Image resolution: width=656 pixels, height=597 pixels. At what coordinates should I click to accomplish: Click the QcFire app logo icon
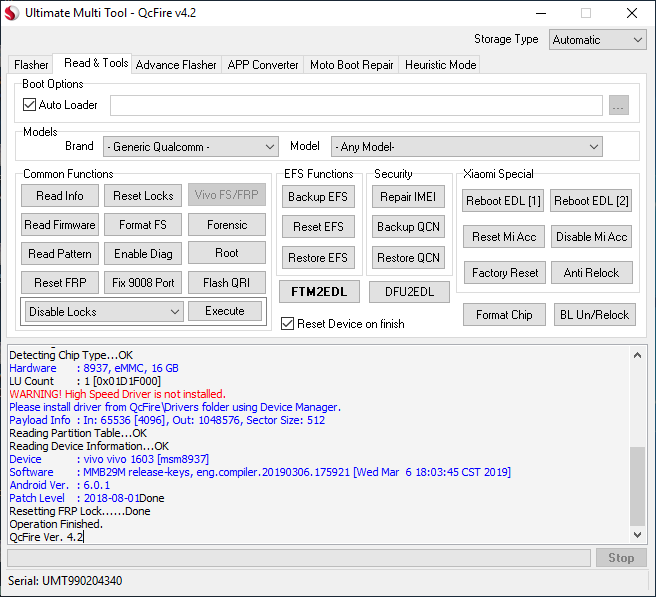tap(12, 13)
